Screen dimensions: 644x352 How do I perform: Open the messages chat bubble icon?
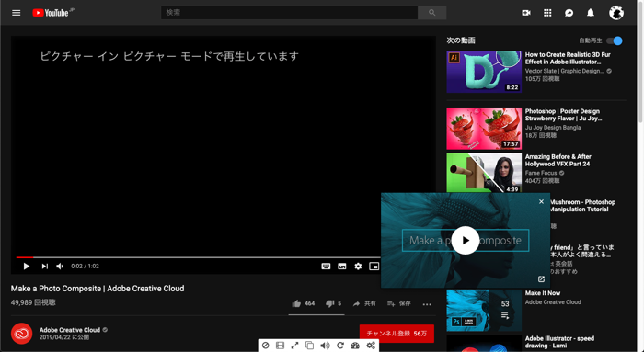pyautogui.click(x=569, y=13)
